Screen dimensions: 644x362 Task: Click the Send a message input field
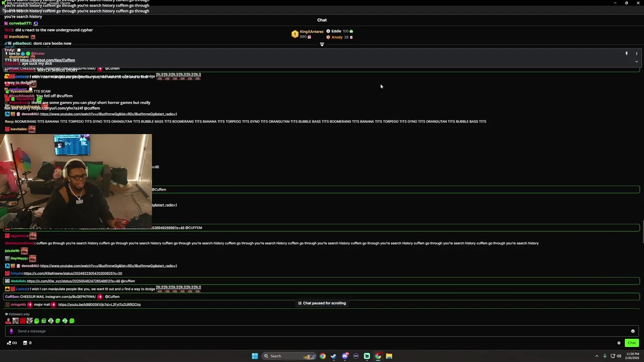(x=322, y=331)
